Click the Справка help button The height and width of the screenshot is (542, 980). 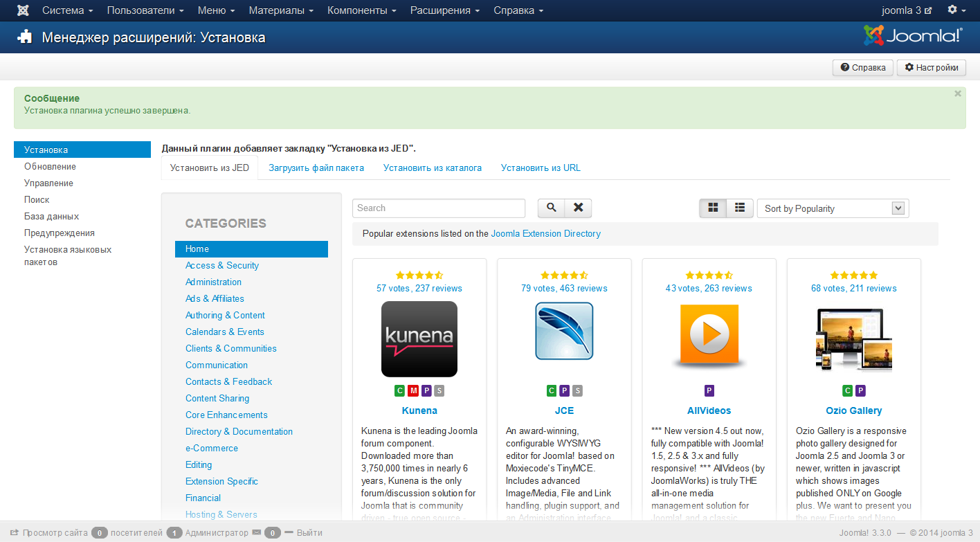point(863,68)
